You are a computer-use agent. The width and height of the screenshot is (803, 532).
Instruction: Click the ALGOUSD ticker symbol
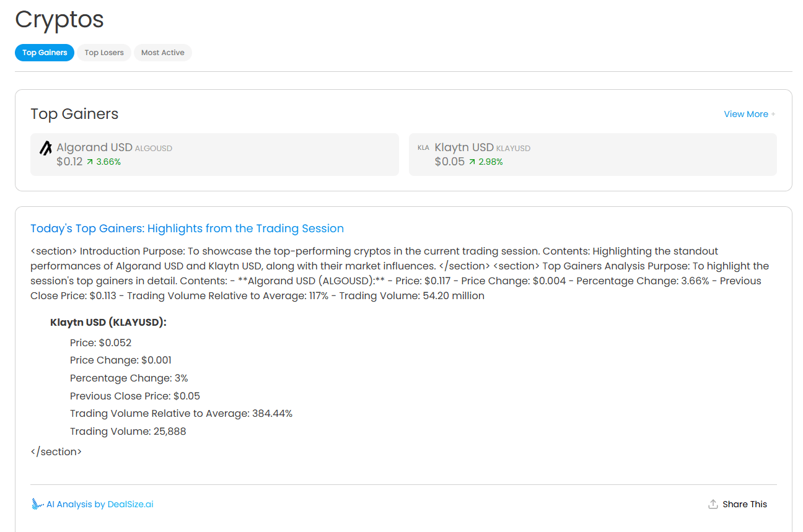(x=154, y=149)
